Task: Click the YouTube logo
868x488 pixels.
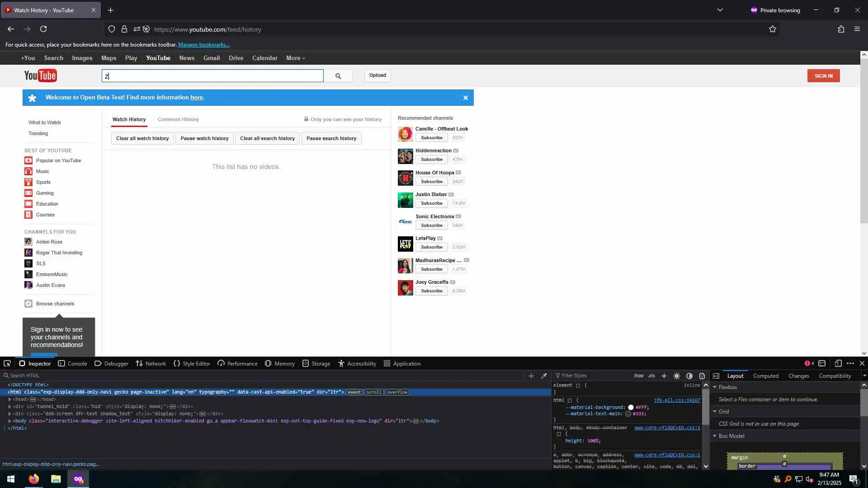Action: point(41,75)
